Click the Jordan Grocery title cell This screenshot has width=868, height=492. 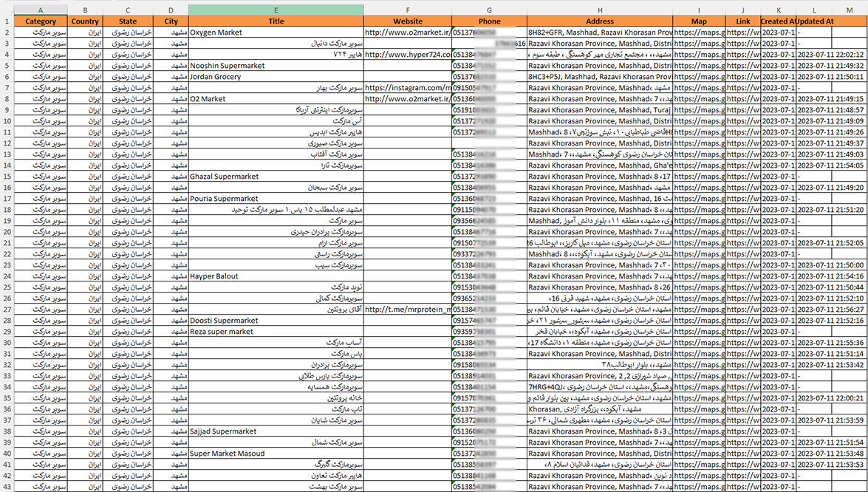click(x=276, y=76)
